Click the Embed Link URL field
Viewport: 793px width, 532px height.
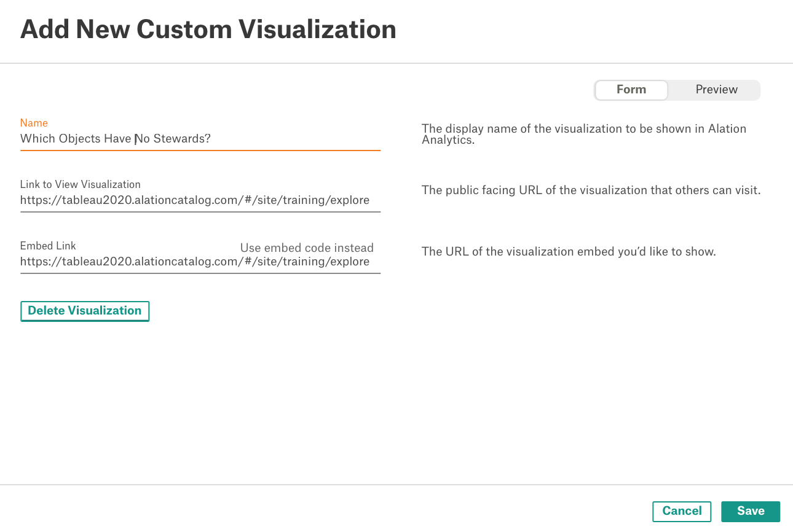click(200, 262)
